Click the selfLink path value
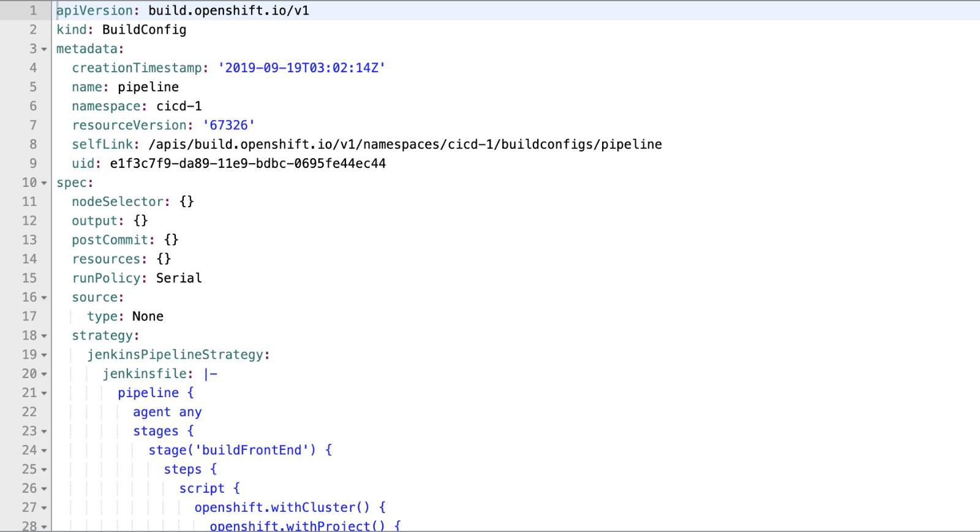Viewport: 980px width, 532px height. click(405, 144)
